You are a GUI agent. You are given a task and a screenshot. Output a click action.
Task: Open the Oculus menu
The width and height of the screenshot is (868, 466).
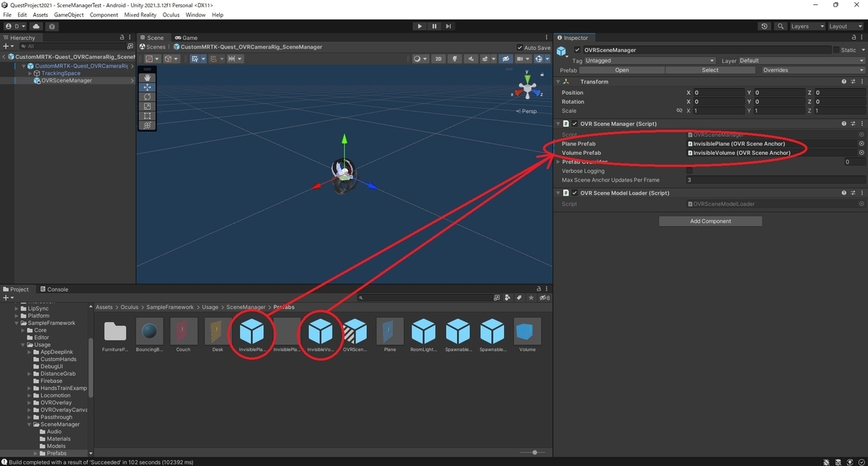[171, 14]
